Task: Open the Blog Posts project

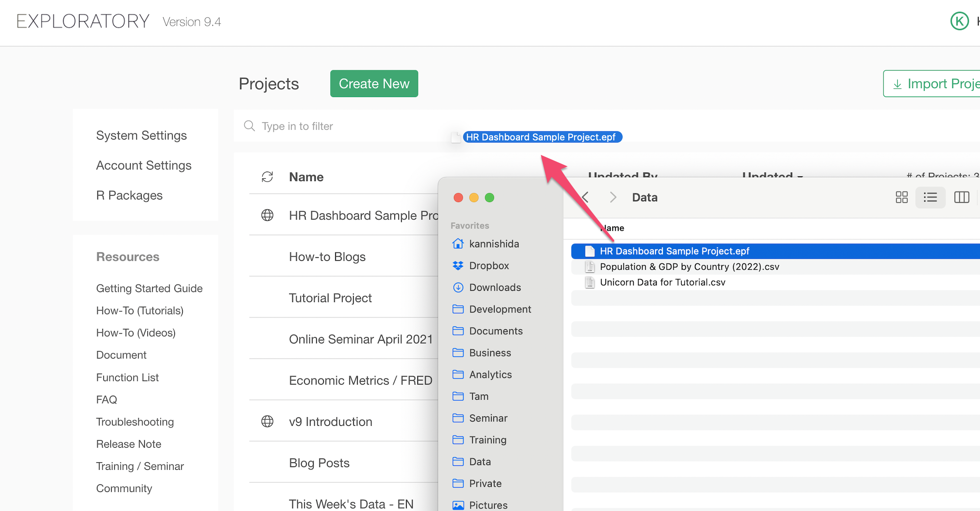Action: [x=319, y=463]
